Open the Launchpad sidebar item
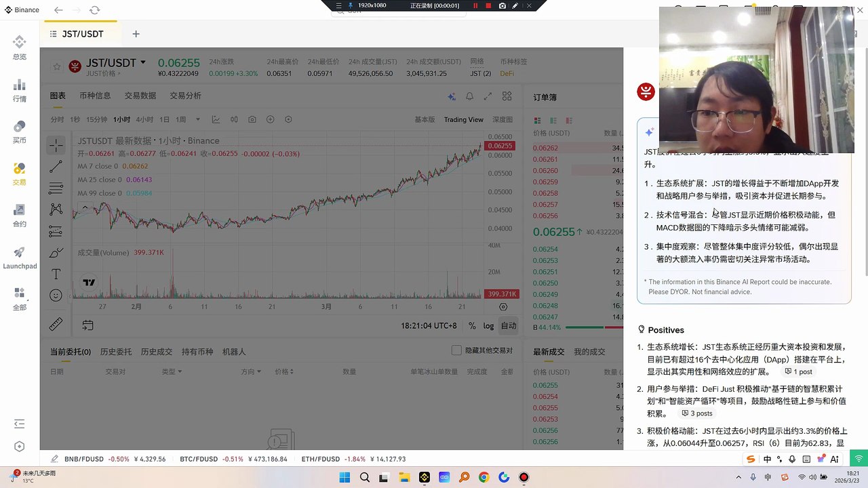 19,256
